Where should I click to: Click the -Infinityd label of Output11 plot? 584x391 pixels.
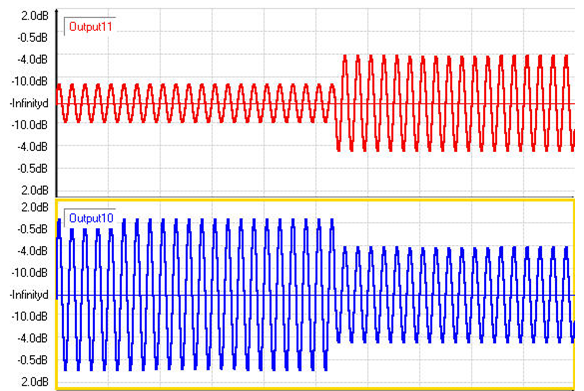click(29, 103)
